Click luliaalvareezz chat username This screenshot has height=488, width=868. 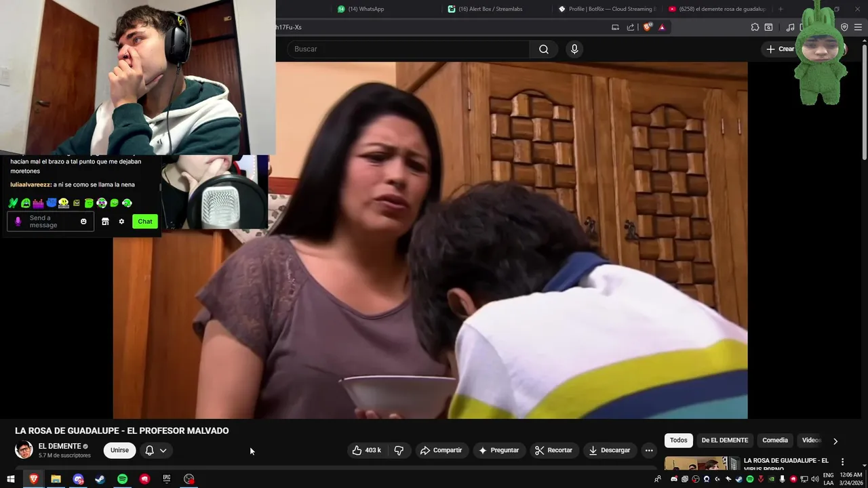coord(31,184)
